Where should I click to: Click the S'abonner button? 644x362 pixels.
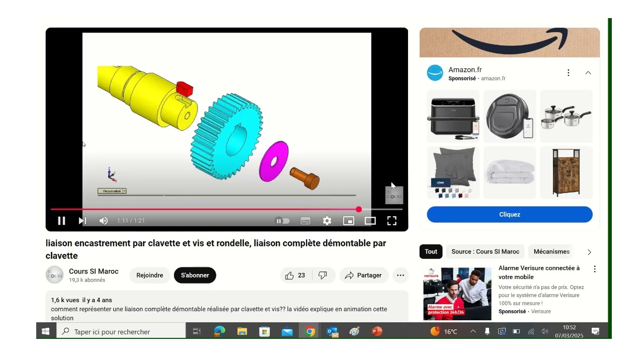click(195, 275)
